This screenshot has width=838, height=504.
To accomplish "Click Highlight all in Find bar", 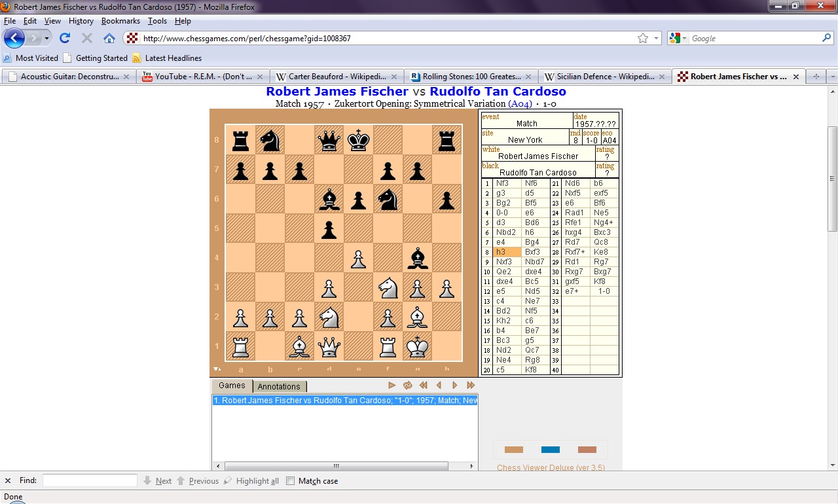I will tap(251, 481).
